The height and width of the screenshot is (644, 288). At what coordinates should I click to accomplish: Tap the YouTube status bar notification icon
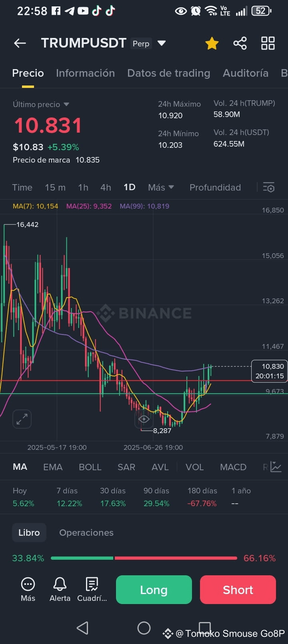point(83,11)
